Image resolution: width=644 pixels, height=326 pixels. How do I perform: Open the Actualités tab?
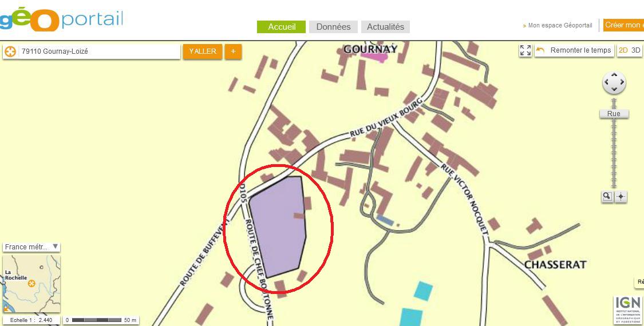tap(385, 27)
